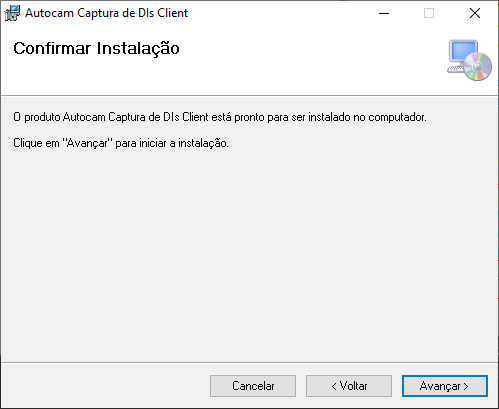The width and height of the screenshot is (499, 409).
Task: Click the Confirmar Instalação heading
Action: pos(96,49)
